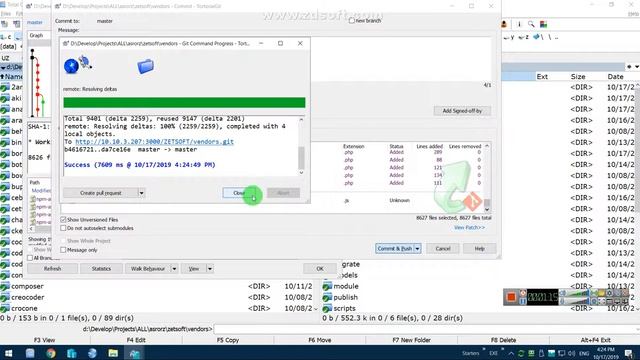Open the notification center icon in the taskbar
The image size is (640, 360).
(x=629, y=353)
